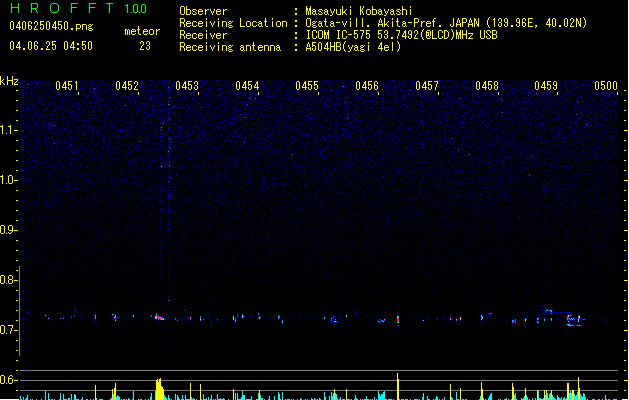Click the 'Receiver' field label
The image size is (629, 400).
pyautogui.click(x=203, y=35)
